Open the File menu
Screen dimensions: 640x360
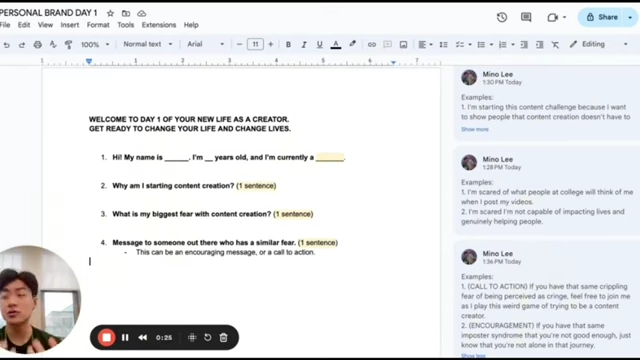5,25
